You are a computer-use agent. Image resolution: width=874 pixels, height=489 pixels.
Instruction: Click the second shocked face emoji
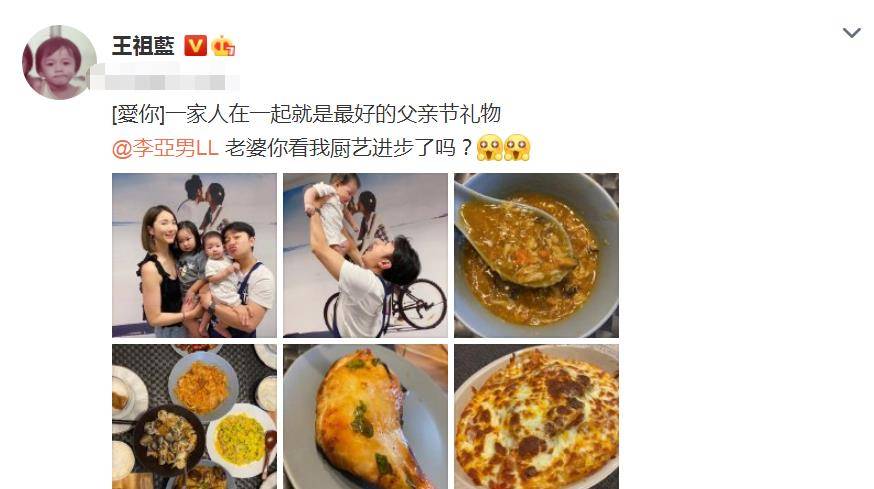tap(517, 148)
